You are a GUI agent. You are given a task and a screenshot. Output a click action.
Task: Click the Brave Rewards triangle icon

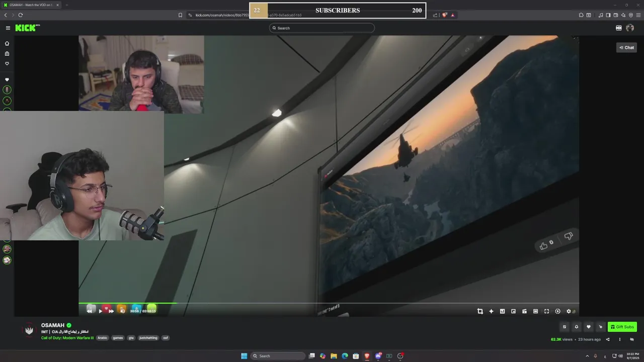[x=452, y=15]
